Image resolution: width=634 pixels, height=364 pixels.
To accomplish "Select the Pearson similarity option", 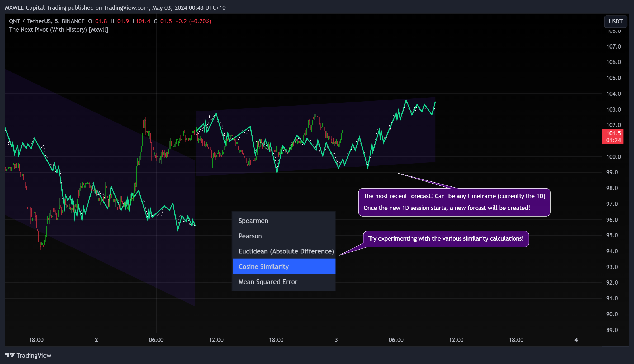I will (284, 236).
